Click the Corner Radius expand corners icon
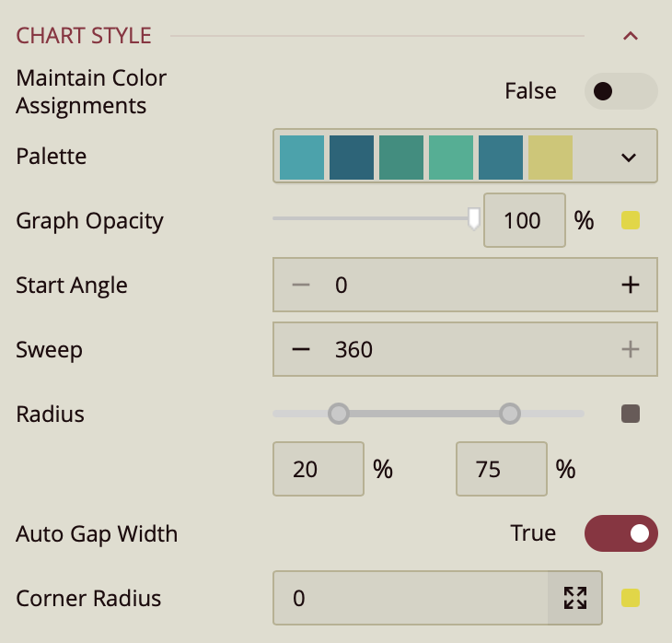The height and width of the screenshot is (643, 672). click(575, 598)
